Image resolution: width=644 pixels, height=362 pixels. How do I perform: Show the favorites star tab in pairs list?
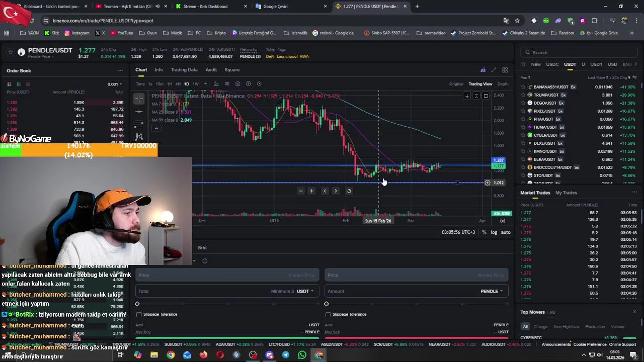(523, 64)
